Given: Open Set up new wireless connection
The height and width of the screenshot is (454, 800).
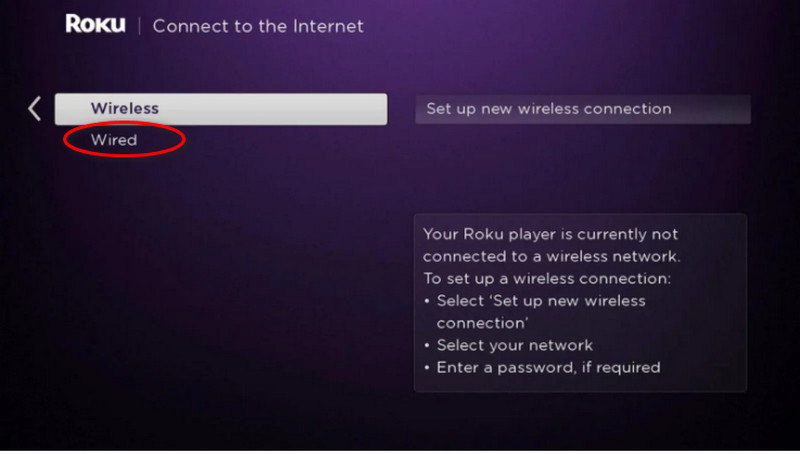Looking at the screenshot, I should coord(582,108).
